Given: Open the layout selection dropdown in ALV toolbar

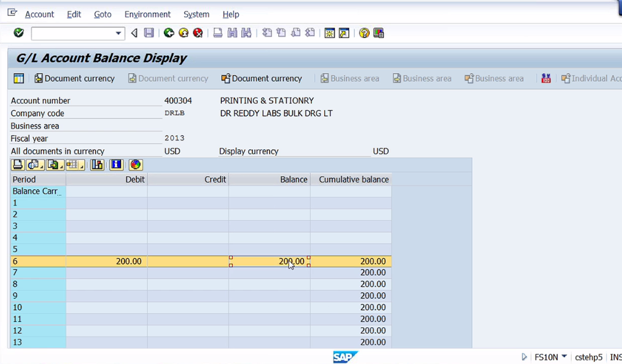Looking at the screenshot, I should coord(75,165).
